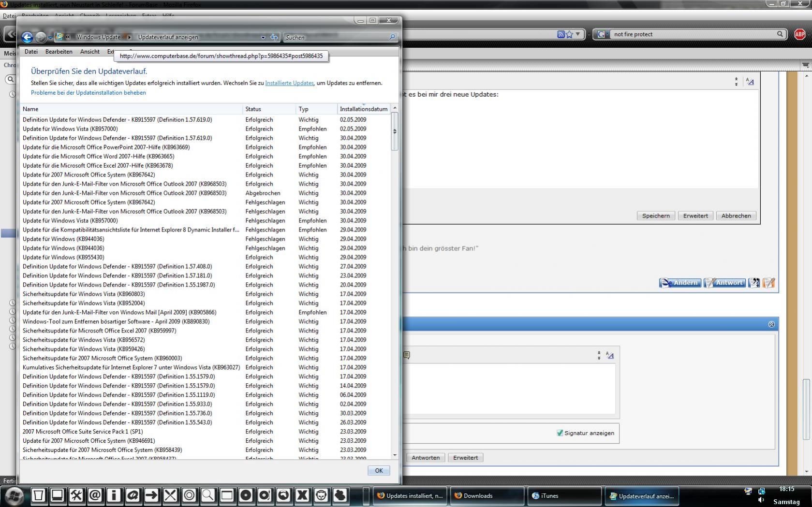Sort list by Name column header
The image size is (812, 507).
point(131,109)
